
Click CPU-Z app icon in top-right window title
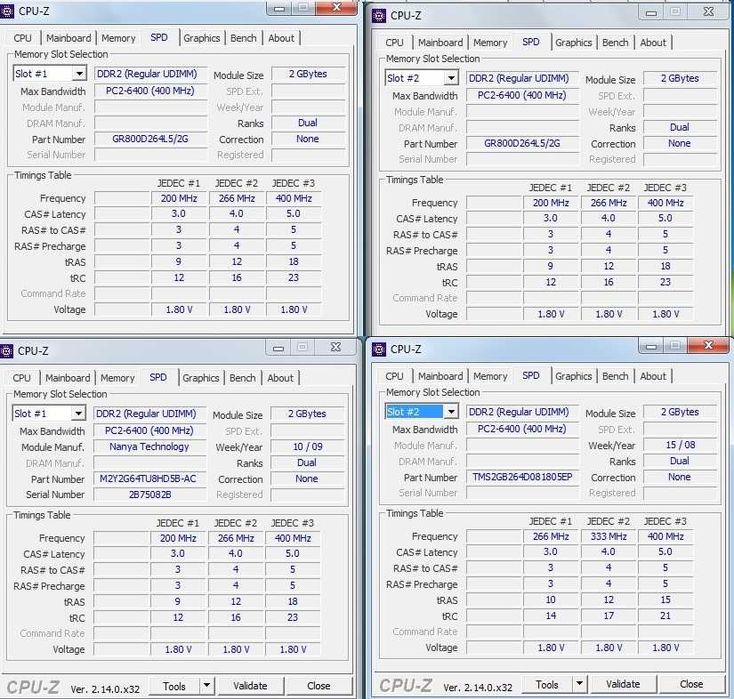point(379,15)
